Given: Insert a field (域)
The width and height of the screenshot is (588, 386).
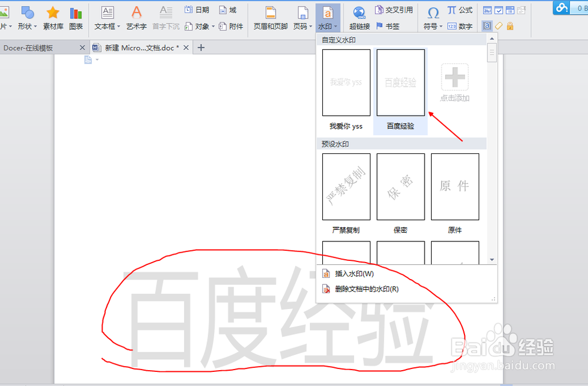Looking at the screenshot, I should point(228,10).
